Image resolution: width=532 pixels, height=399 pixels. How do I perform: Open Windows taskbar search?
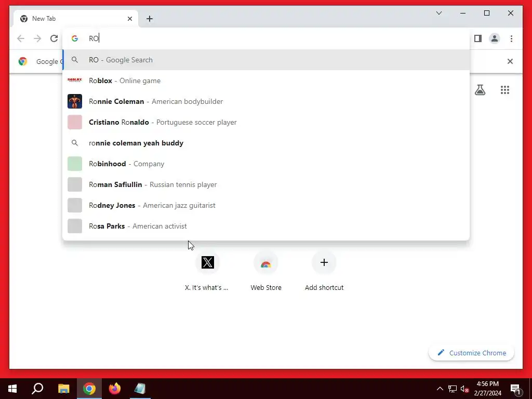tap(37, 389)
